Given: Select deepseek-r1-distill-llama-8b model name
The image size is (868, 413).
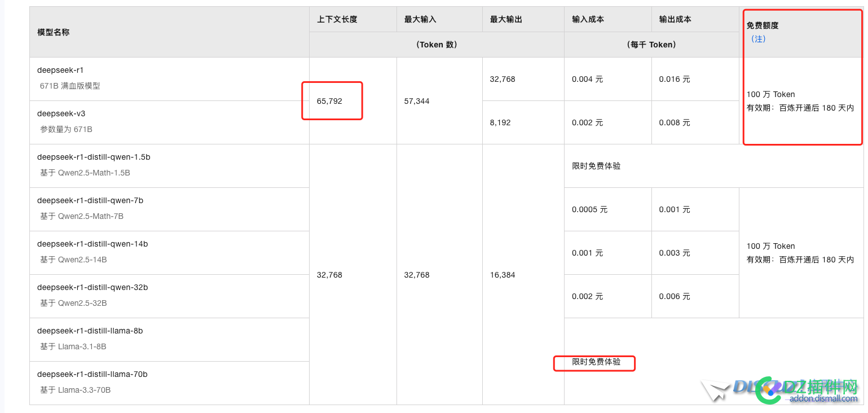Looking at the screenshot, I should (90, 331).
